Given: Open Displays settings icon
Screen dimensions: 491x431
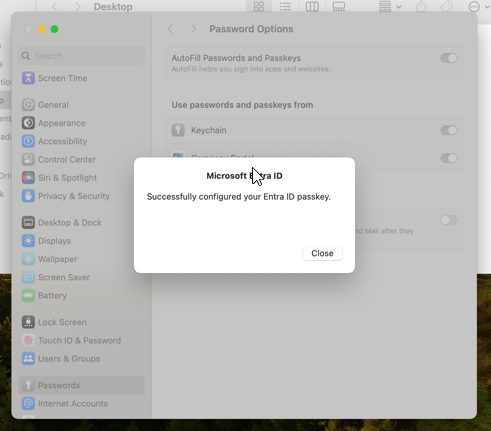Looking at the screenshot, I should 28,241.
